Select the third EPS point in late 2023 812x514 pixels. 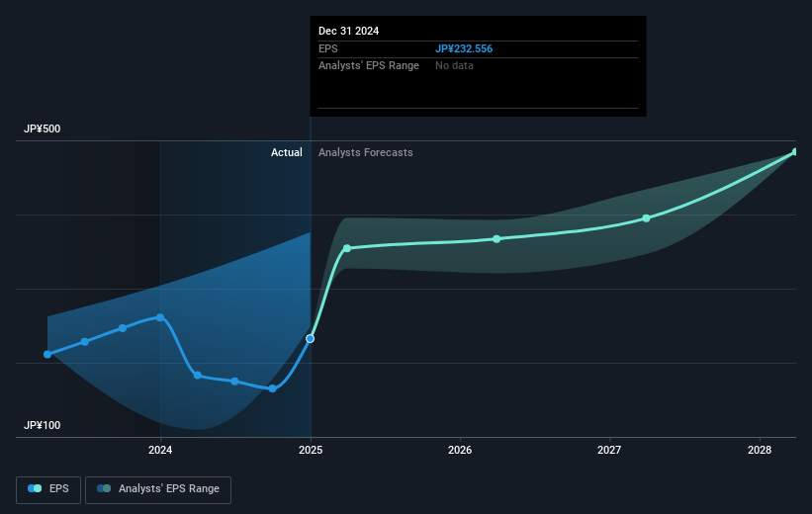point(123,328)
